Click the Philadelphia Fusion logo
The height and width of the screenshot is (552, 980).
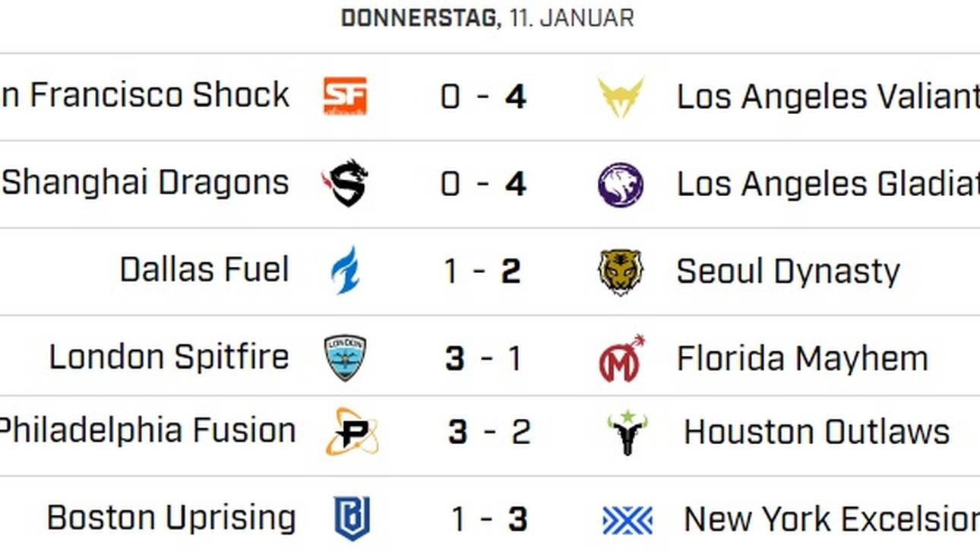coord(351,432)
